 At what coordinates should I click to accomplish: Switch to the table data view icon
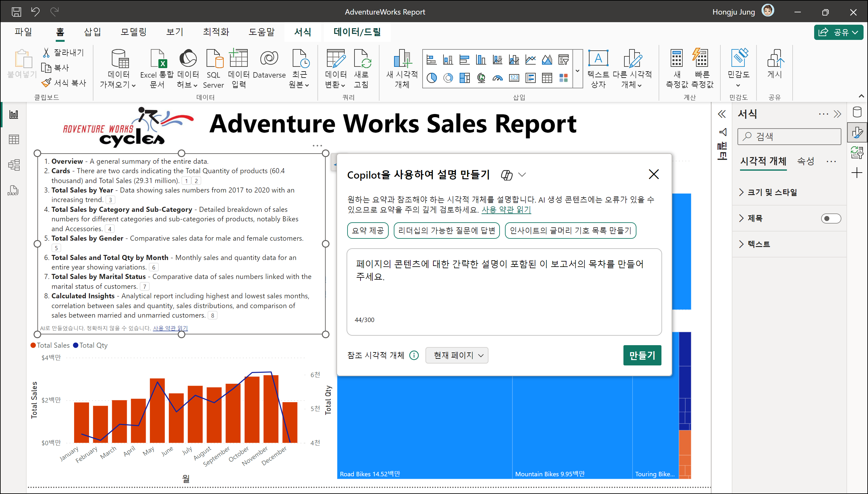[x=14, y=139]
